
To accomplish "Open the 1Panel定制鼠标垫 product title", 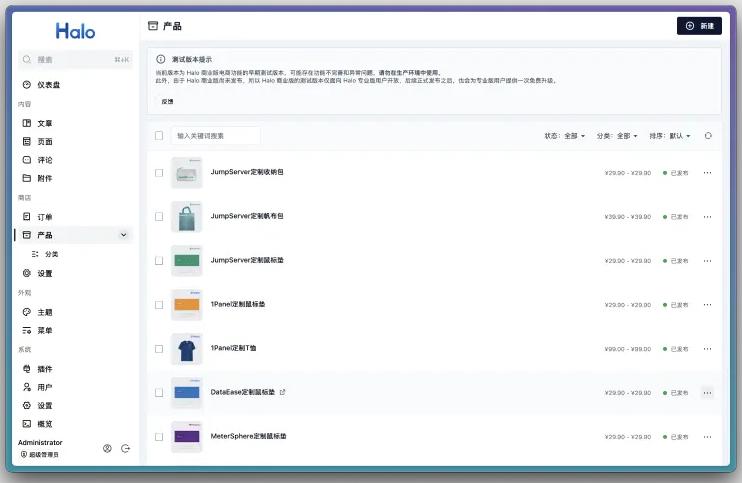I will pos(238,304).
